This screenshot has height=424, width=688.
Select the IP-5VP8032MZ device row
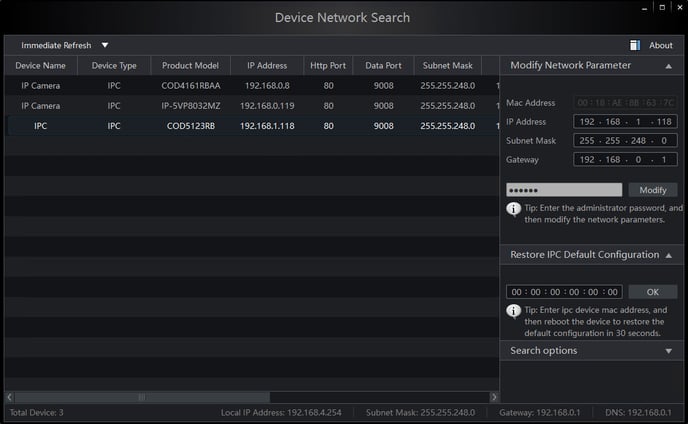pyautogui.click(x=252, y=106)
